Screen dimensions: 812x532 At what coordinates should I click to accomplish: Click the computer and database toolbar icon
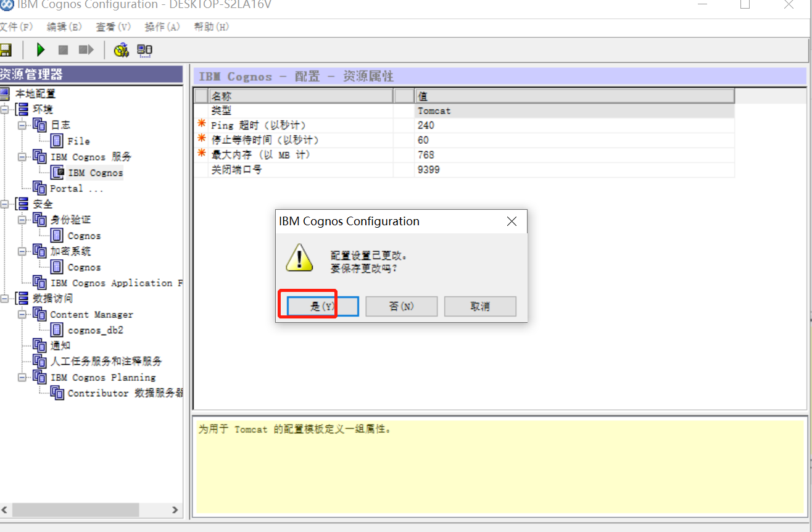pos(145,50)
